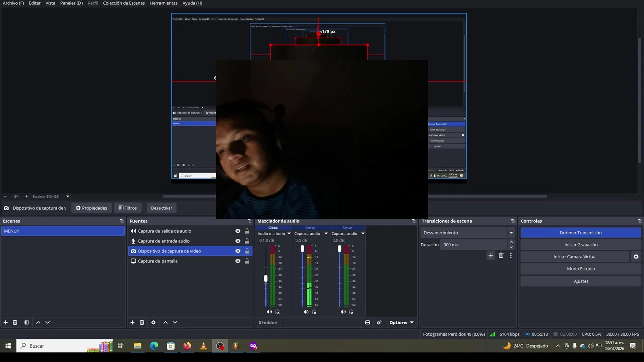Zoom in preview with plus icon
This screenshot has height=362, width=644.
(x=26, y=196)
